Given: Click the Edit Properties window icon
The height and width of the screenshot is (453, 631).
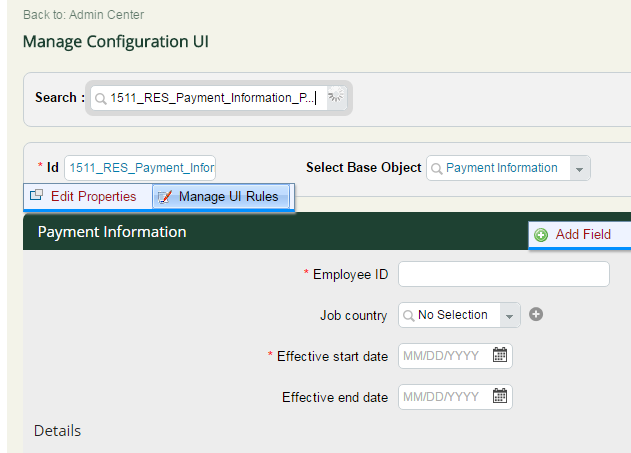Looking at the screenshot, I should coord(37,195).
